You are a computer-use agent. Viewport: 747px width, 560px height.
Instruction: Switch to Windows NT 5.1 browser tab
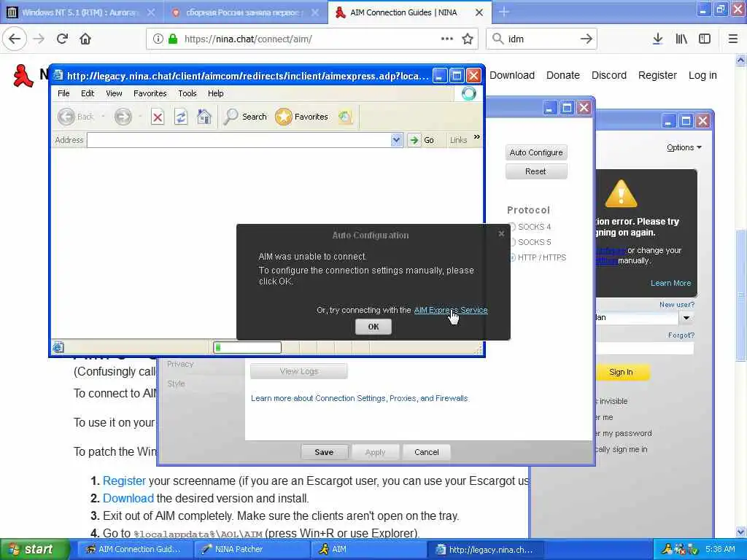pos(80,12)
